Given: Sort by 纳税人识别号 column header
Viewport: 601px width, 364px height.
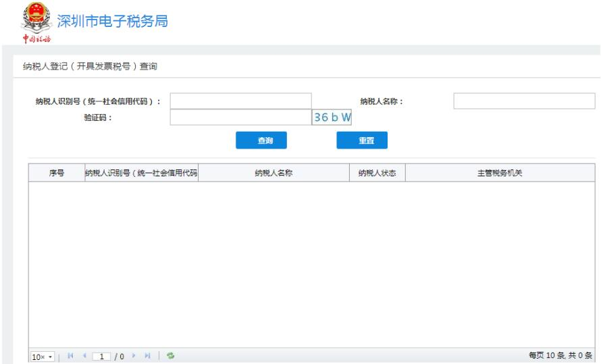Looking at the screenshot, I should click(140, 173).
